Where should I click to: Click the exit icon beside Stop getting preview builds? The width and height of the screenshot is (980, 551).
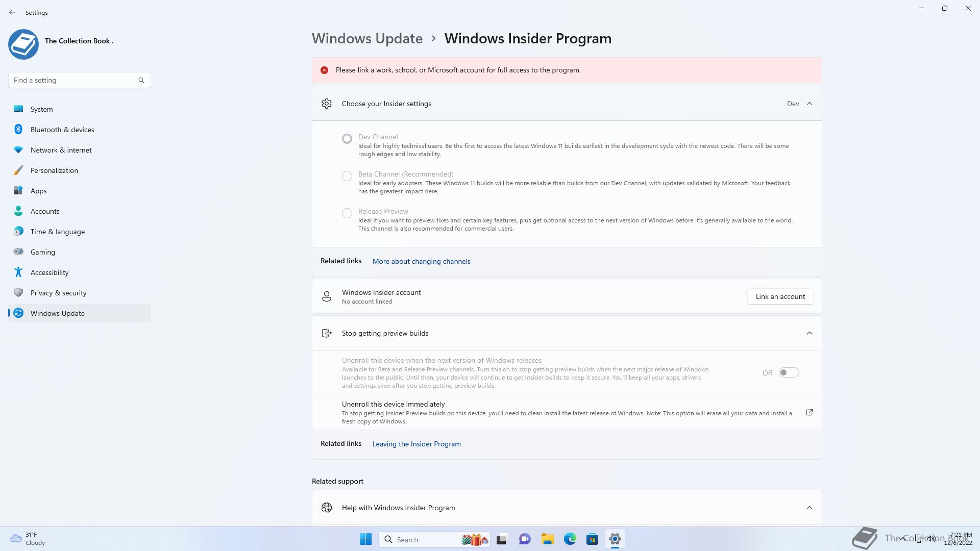[327, 333]
